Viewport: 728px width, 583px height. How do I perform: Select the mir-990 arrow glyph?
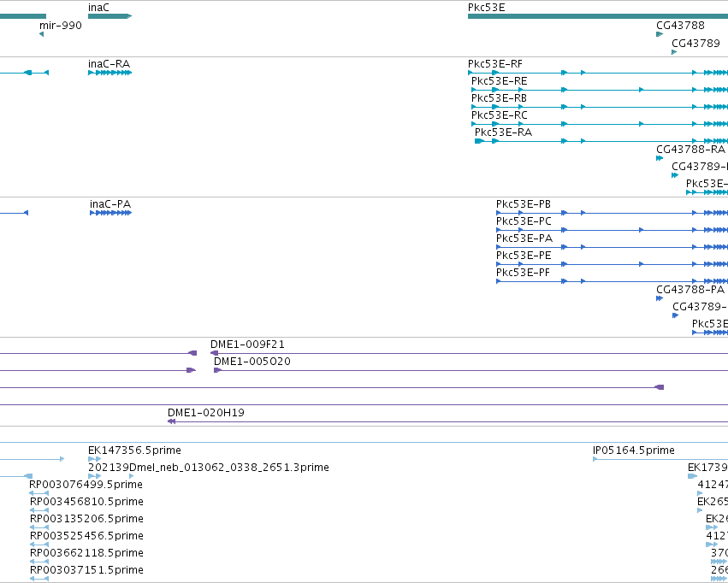coord(41,34)
